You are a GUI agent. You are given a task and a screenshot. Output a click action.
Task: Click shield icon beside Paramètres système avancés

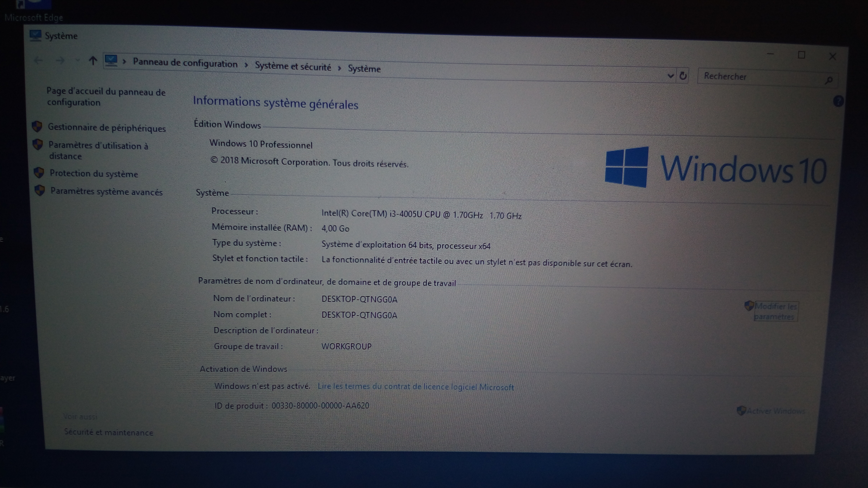point(40,190)
